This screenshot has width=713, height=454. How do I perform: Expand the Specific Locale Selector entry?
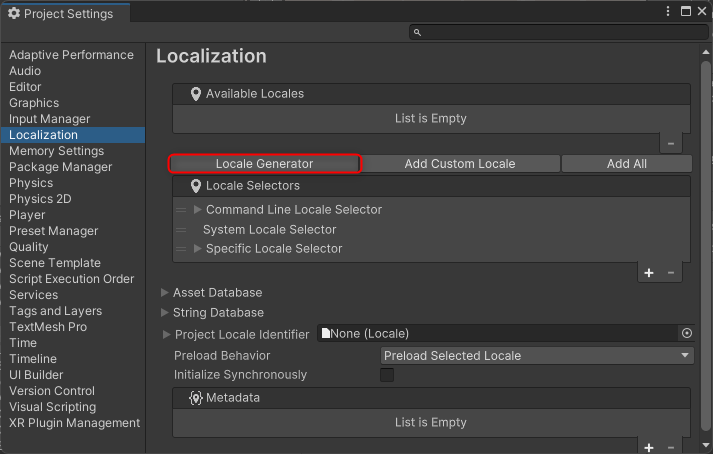coord(198,249)
